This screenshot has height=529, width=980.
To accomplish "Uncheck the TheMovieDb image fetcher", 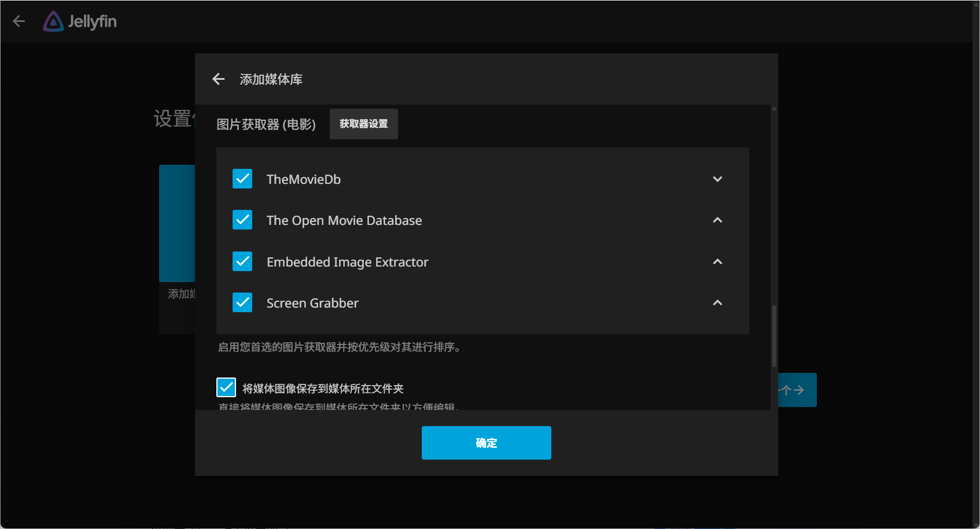I will click(242, 179).
